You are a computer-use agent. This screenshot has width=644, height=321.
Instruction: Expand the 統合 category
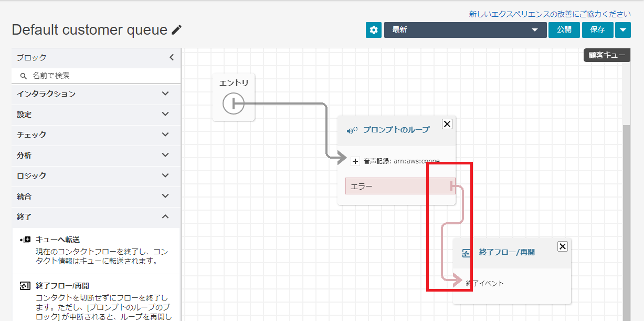click(x=96, y=196)
